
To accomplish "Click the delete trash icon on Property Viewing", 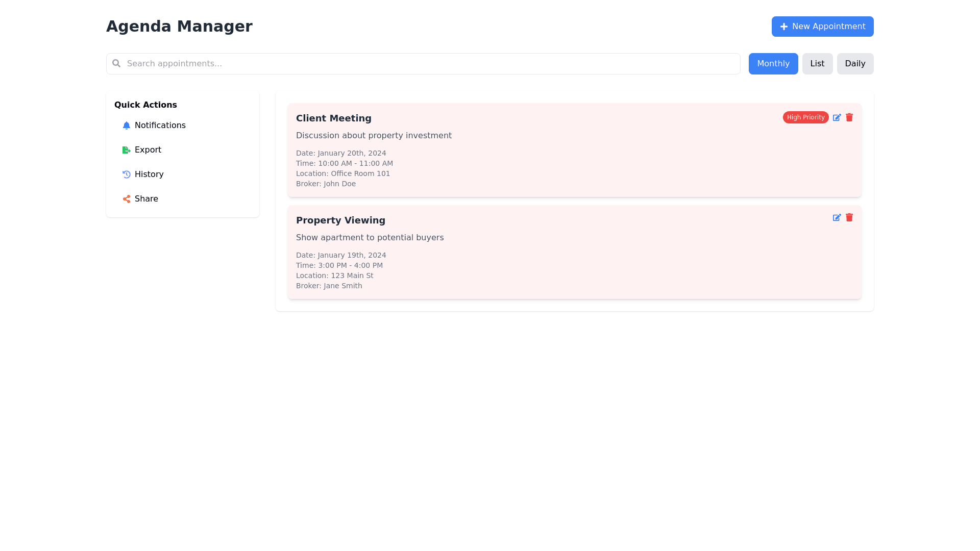I will click(x=849, y=217).
